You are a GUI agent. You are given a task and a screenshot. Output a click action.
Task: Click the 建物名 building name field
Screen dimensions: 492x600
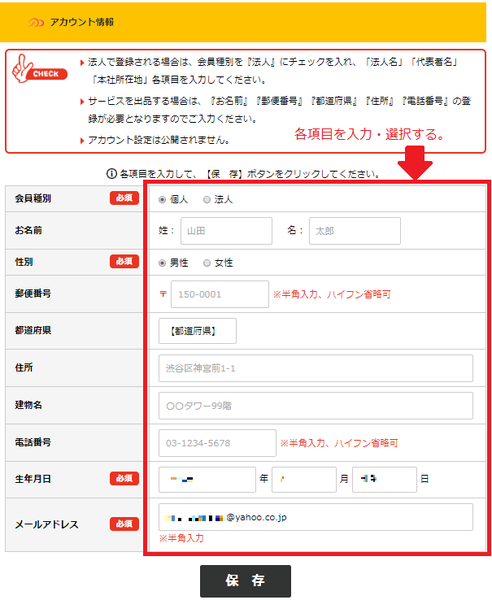316,406
